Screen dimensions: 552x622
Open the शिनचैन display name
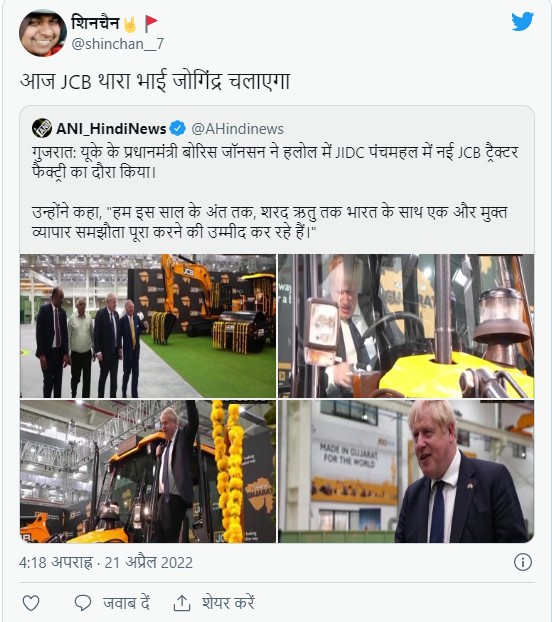[x=95, y=23]
